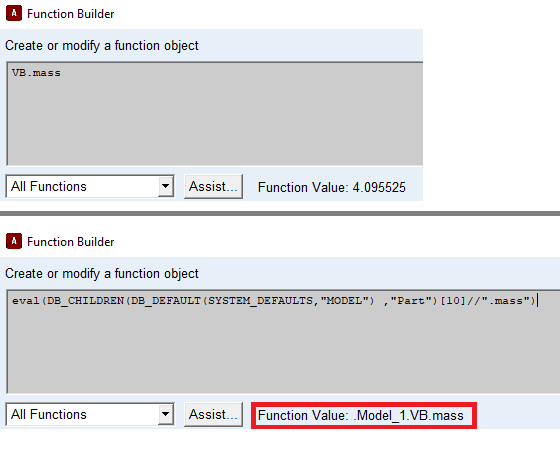Click after the ".mass") end of expression
Viewport: 560px width, 449px height.
pyautogui.click(x=538, y=301)
